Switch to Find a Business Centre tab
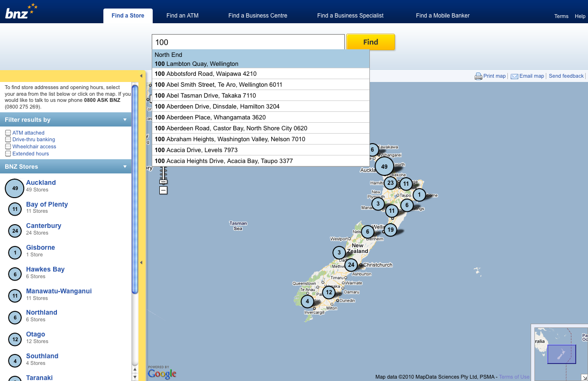This screenshot has height=381, width=588. (x=257, y=16)
